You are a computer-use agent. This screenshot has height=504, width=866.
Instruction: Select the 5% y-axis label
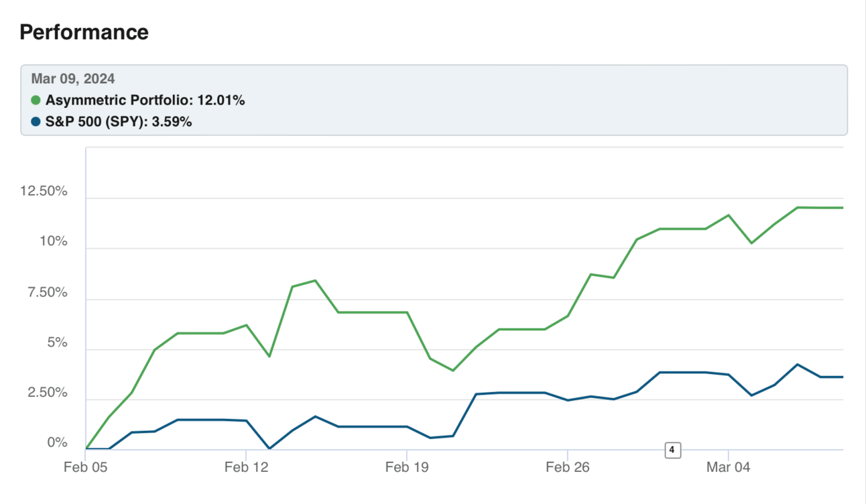click(x=56, y=342)
